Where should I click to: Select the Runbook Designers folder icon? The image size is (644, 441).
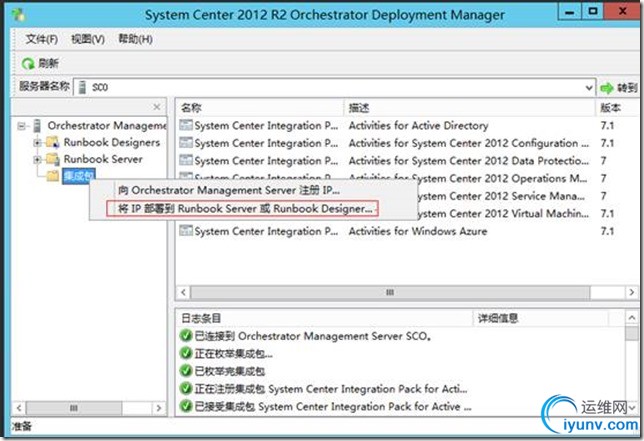(x=52, y=142)
